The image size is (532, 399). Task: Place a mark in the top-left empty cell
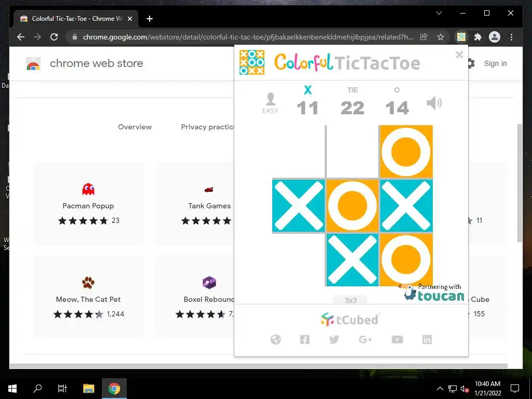tap(299, 152)
